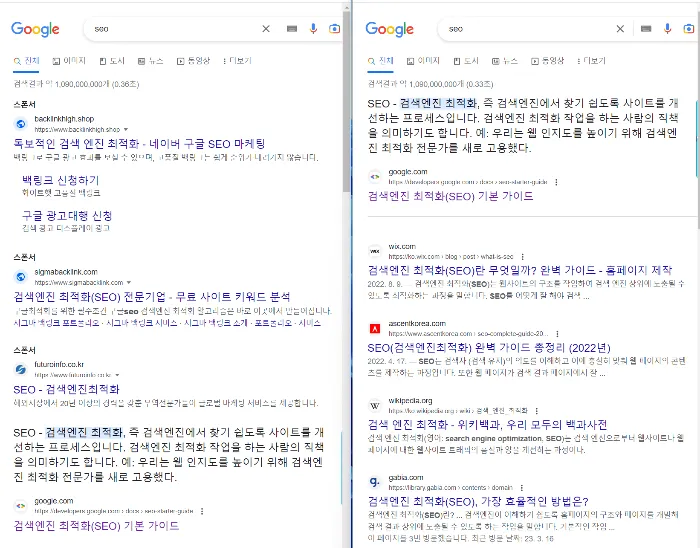Image resolution: width=700 pixels, height=548 pixels.
Task: Select 동영상 tab in left window
Action: point(193,61)
